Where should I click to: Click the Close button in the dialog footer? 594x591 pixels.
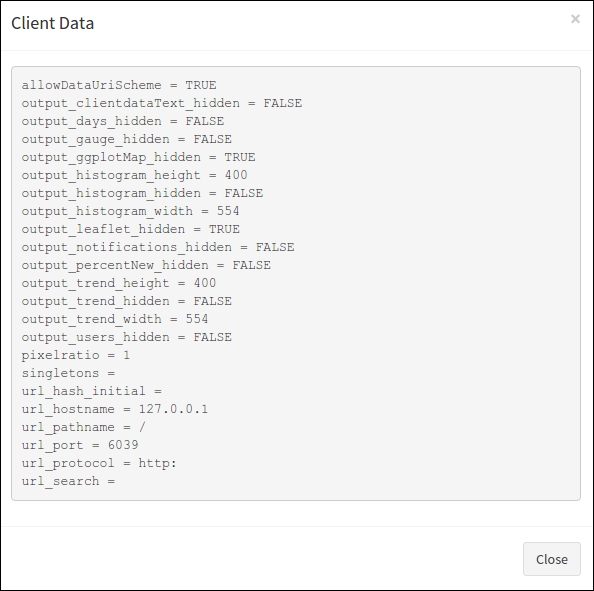coord(552,559)
